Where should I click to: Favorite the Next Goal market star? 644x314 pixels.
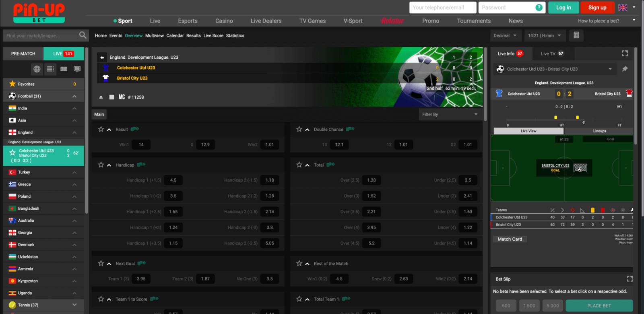101,263
